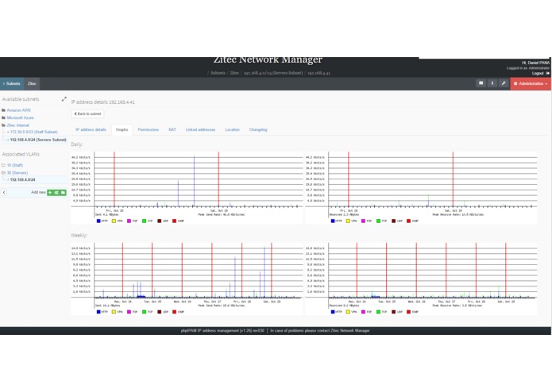The width and height of the screenshot is (552, 392).
Task: Open the Microsoft Azure folder link
Action: click(x=21, y=117)
